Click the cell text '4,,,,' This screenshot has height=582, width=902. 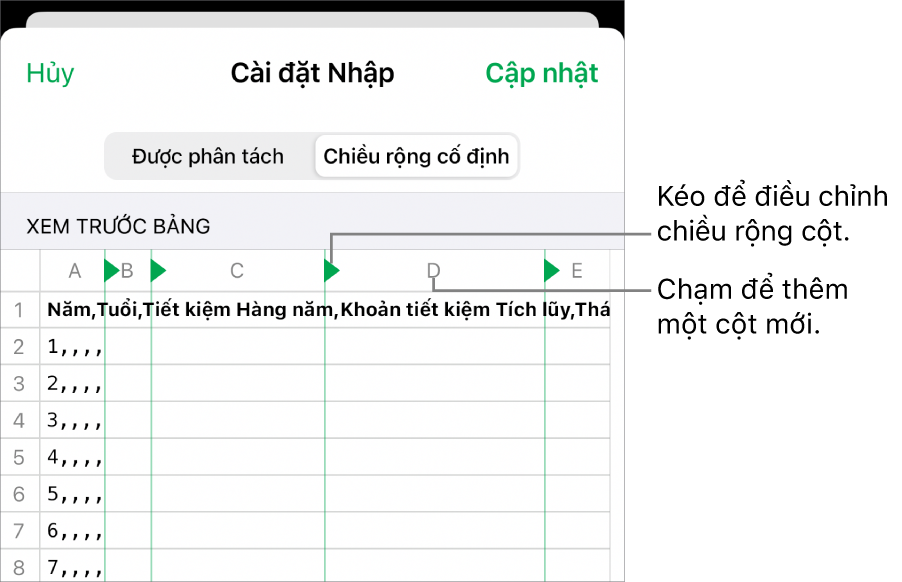(75, 457)
